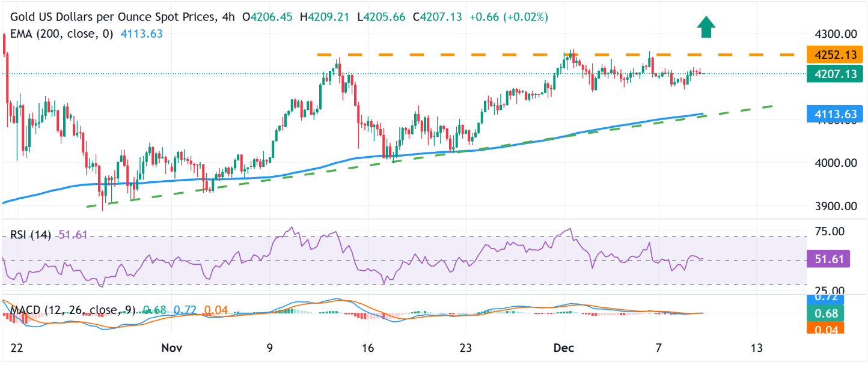Click the Nov date label on time axis

click(171, 348)
